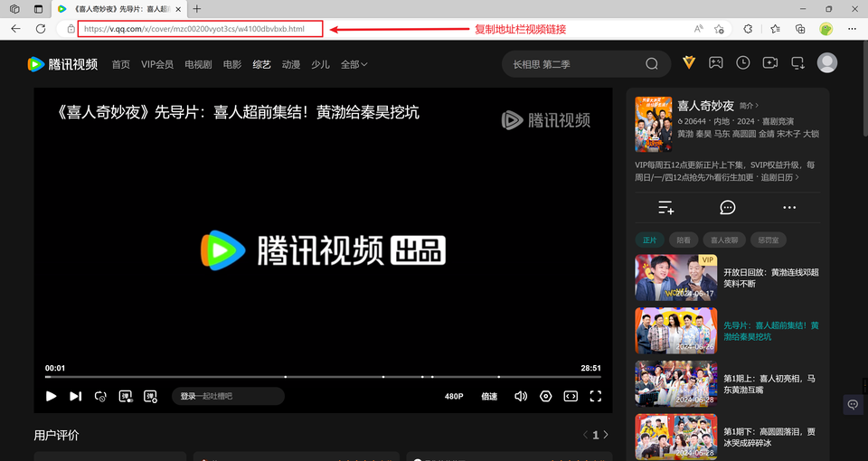This screenshot has width=868, height=461.
Task: Close the 喜人奇妙夜 browser tab
Action: [178, 9]
